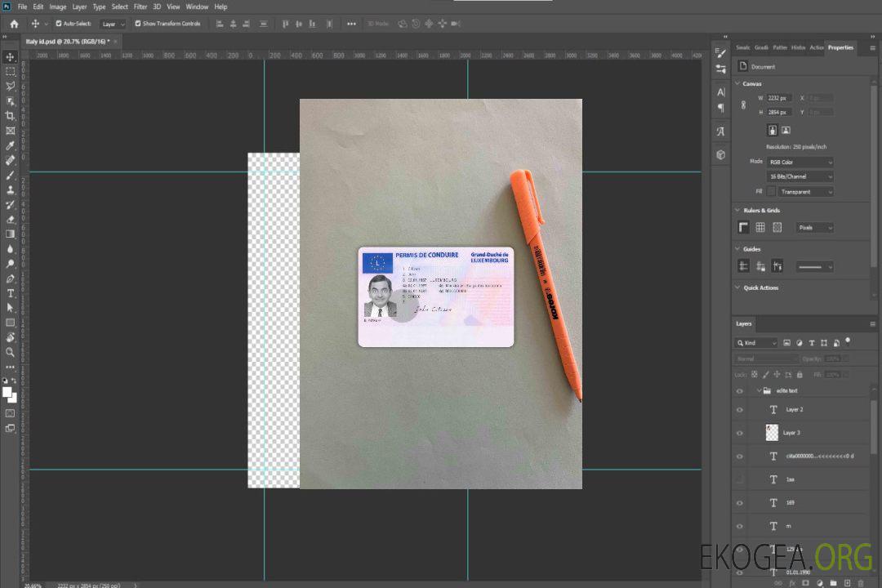The image size is (882, 588).
Task: Open the 16 Bits/Channel dropdown
Action: click(x=800, y=176)
